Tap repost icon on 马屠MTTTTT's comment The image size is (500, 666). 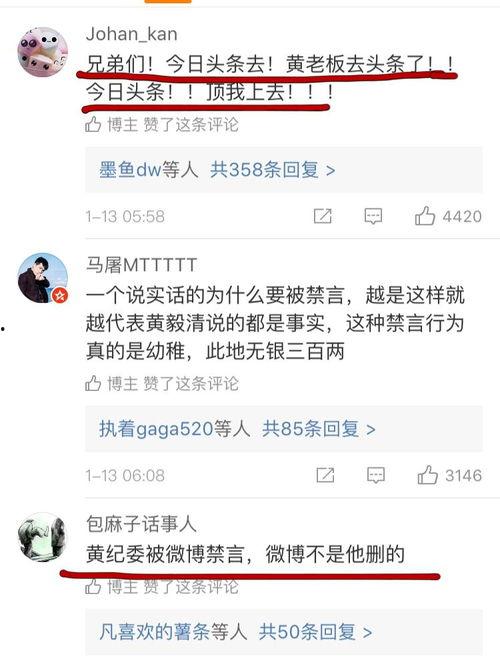pyautogui.click(x=325, y=475)
